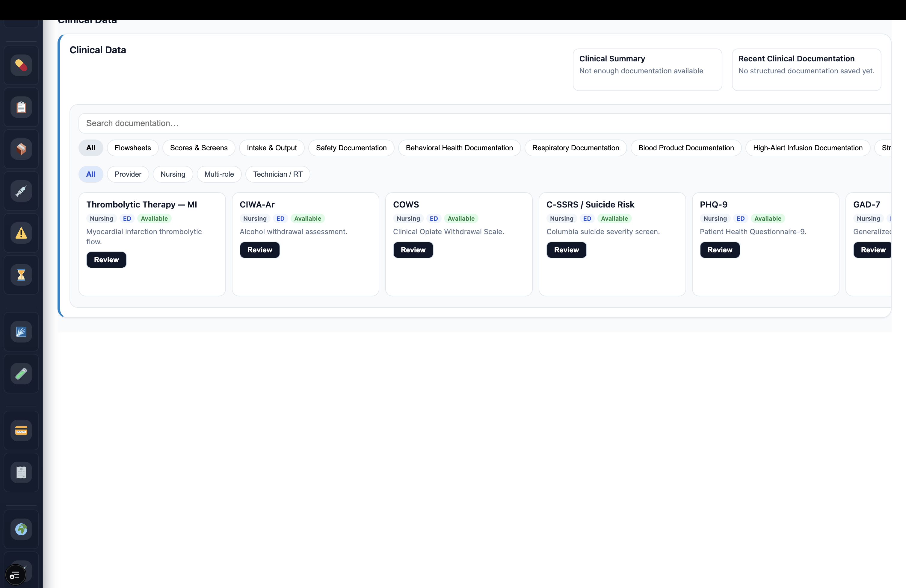The image size is (906, 588).
Task: Filter by Safety Documentation category
Action: tap(351, 148)
